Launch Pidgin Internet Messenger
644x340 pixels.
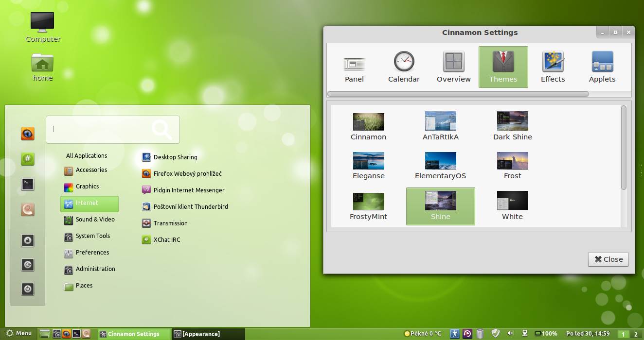[x=183, y=190]
